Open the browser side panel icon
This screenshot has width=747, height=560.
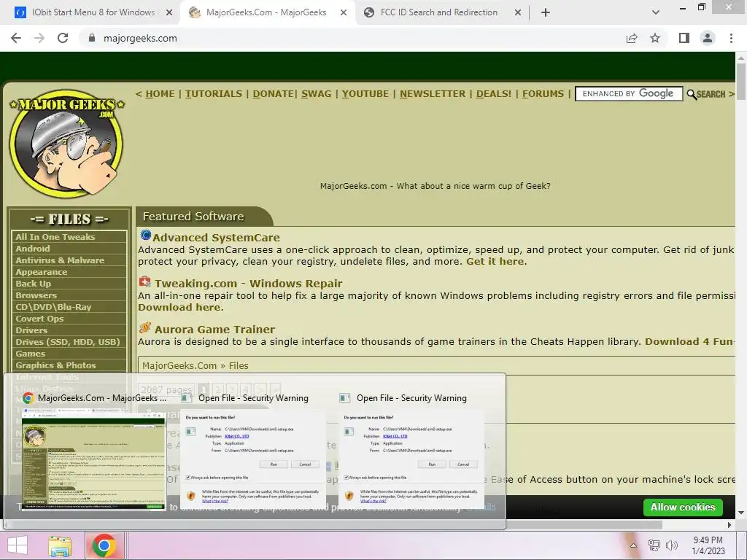tap(684, 38)
